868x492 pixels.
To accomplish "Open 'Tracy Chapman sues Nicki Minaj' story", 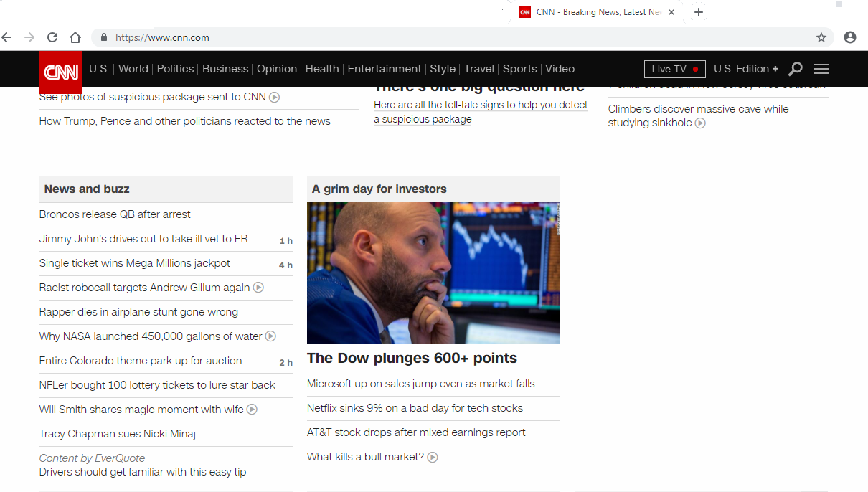I will [118, 434].
